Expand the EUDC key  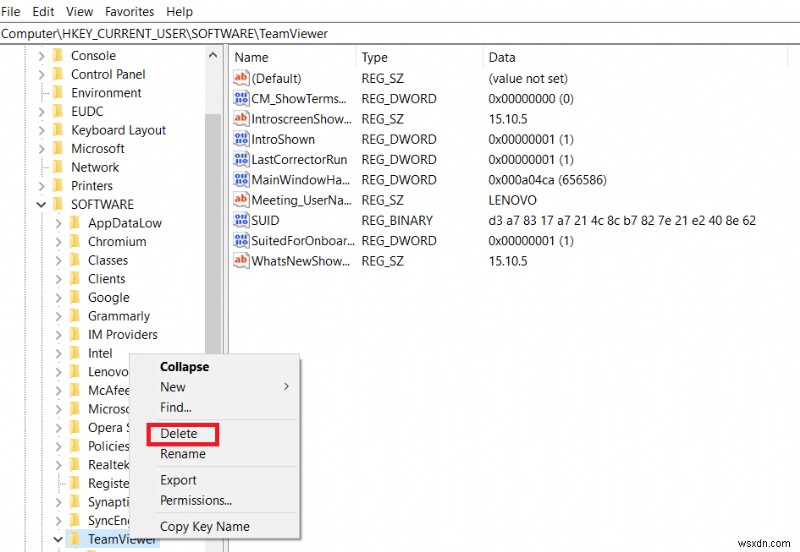point(41,112)
